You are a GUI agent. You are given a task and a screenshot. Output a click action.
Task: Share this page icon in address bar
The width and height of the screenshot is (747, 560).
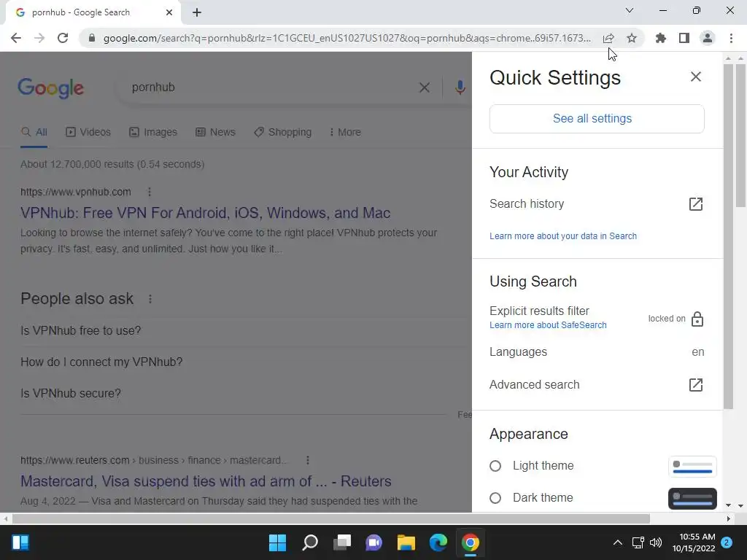[x=608, y=38]
